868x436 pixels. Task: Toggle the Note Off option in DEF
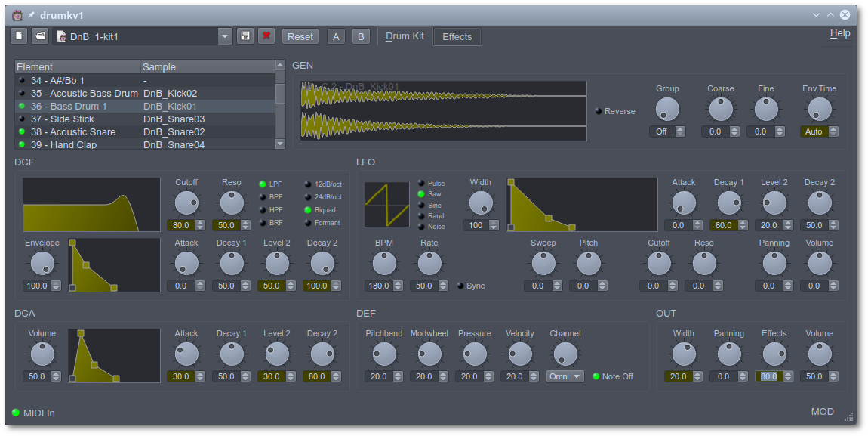596,376
